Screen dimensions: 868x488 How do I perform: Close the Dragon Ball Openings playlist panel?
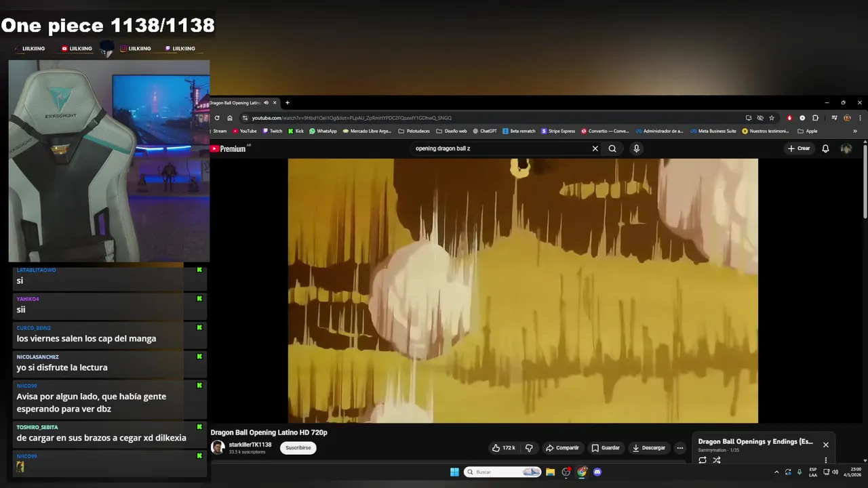[x=825, y=445]
